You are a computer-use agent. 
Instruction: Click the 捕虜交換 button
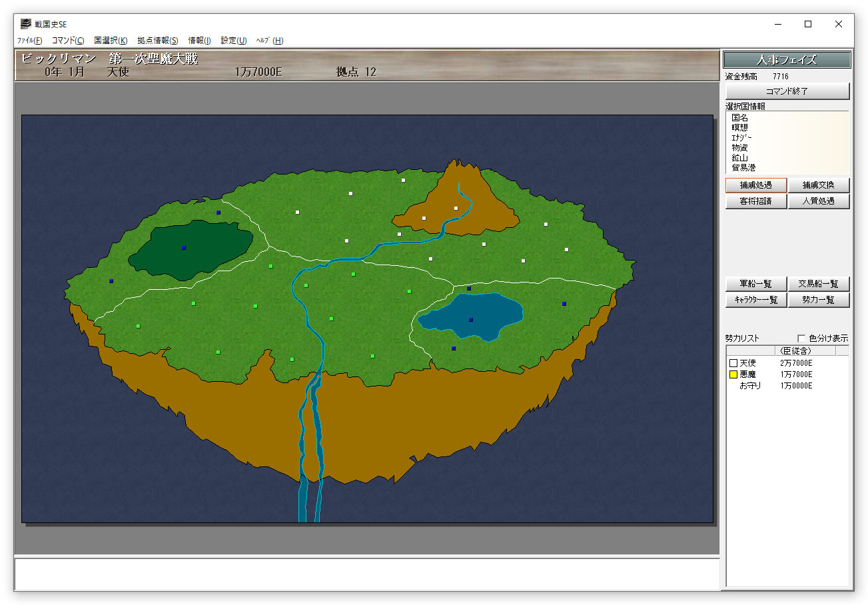[x=818, y=185]
